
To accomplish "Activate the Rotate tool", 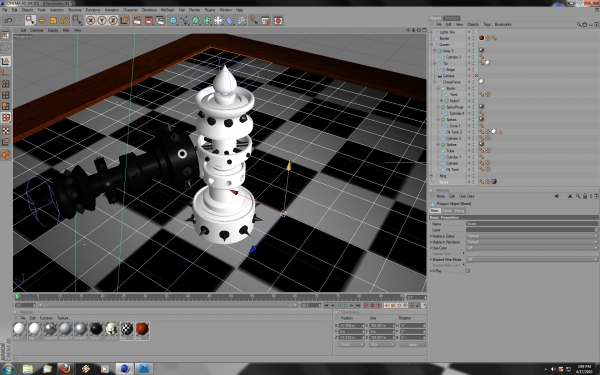I will click(64, 20).
